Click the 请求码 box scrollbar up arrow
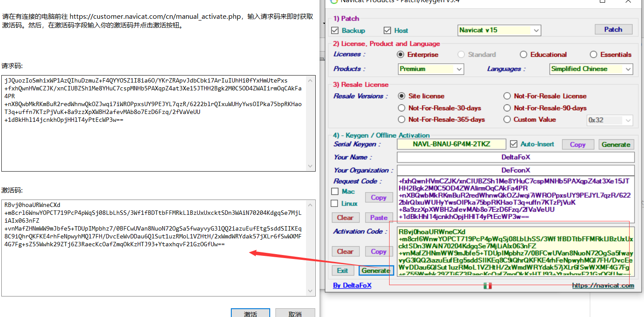Image resolution: width=644 pixels, height=317 pixels. (x=311, y=80)
